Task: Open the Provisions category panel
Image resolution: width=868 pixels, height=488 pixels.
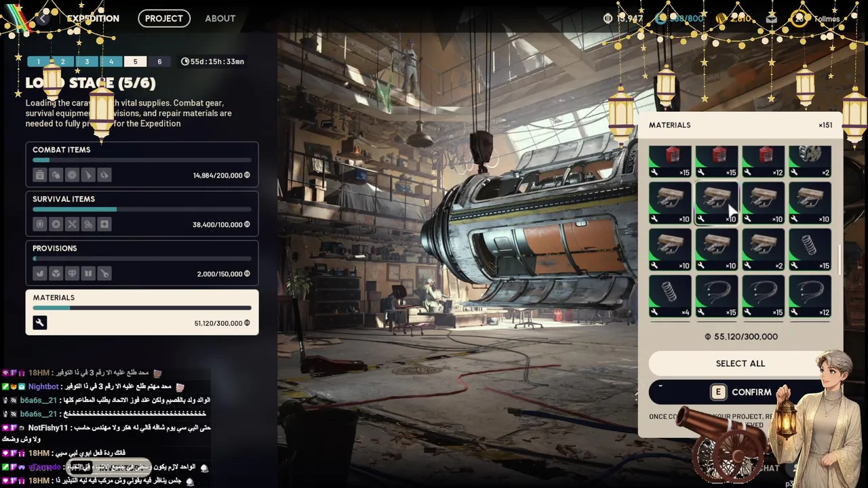Action: [142, 263]
